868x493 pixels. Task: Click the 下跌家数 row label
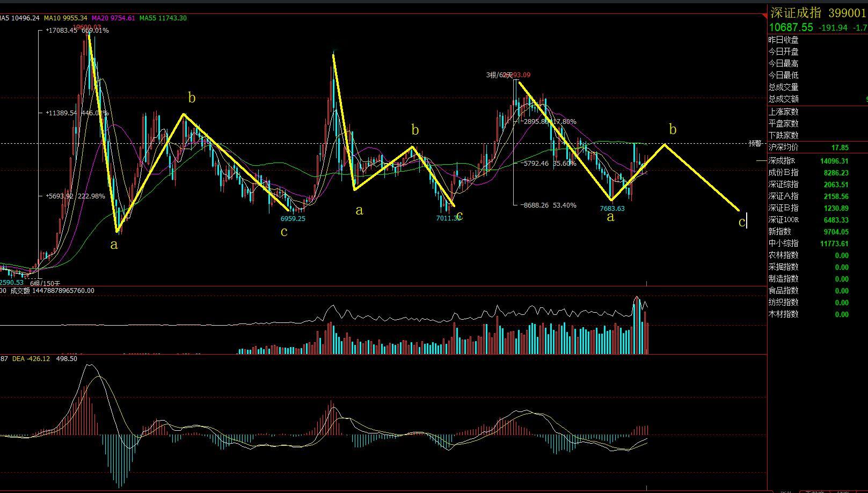(784, 136)
